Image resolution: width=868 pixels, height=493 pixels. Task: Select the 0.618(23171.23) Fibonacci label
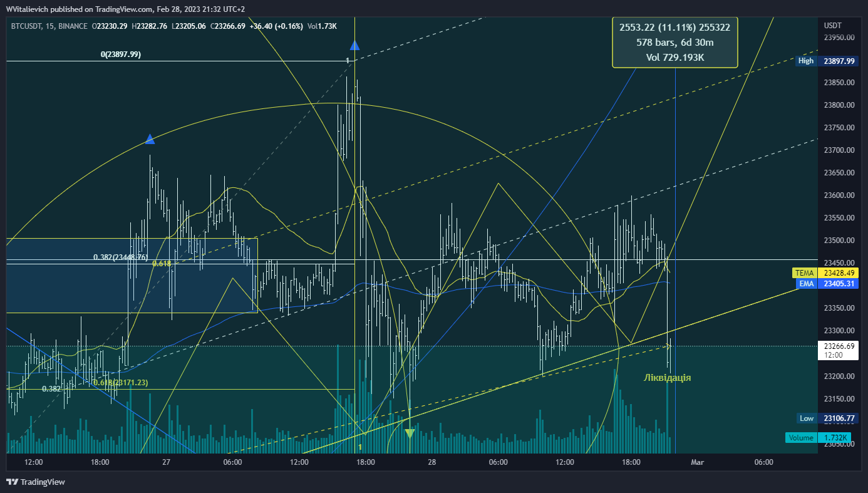coord(120,383)
